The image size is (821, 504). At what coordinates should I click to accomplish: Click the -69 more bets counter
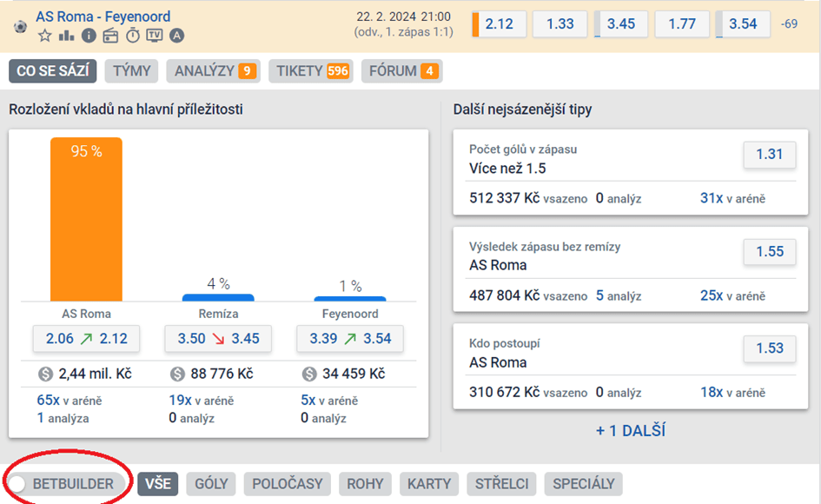pyautogui.click(x=789, y=24)
